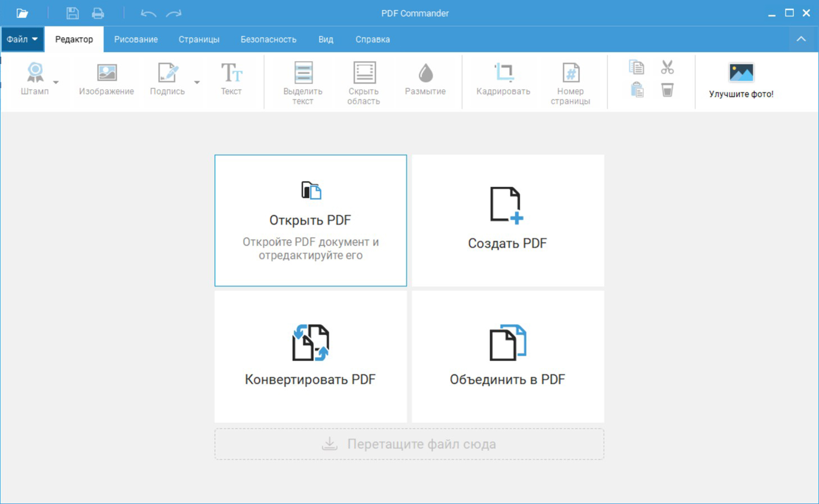Click the printer icon
The height and width of the screenshot is (504, 819).
98,13
